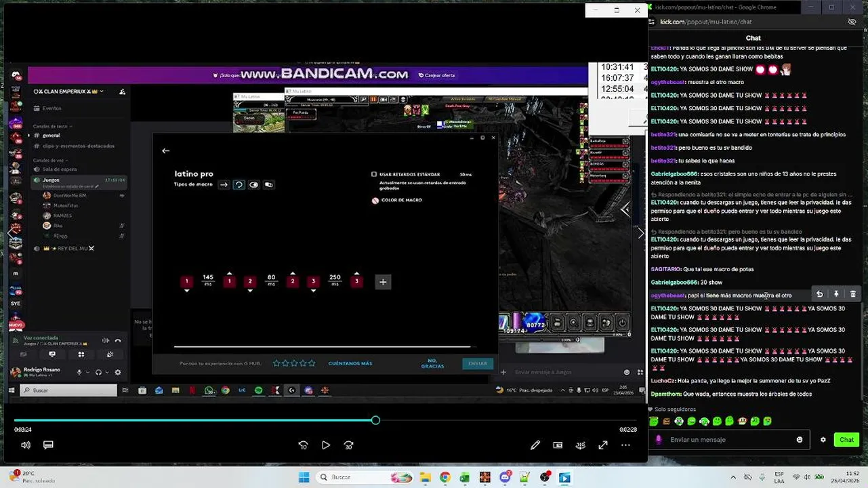
Task: Expand the CLAN EMPERIUX server menu
Action: coord(68,91)
